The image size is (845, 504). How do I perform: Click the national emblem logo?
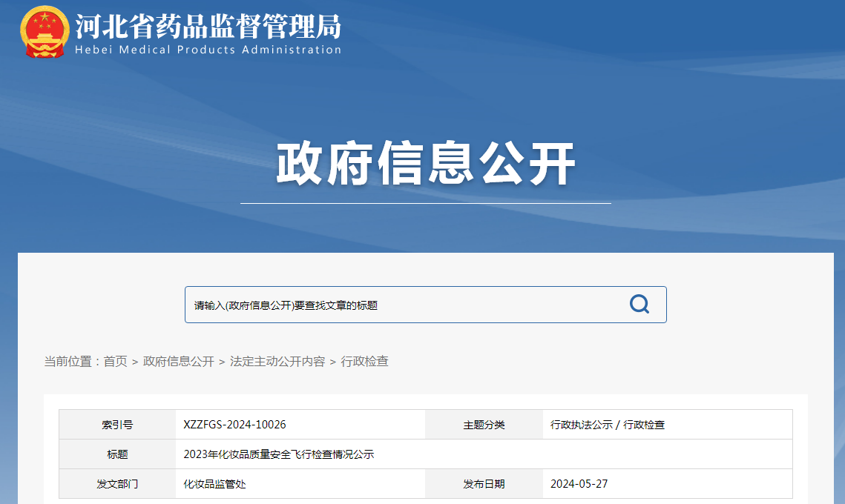point(45,32)
